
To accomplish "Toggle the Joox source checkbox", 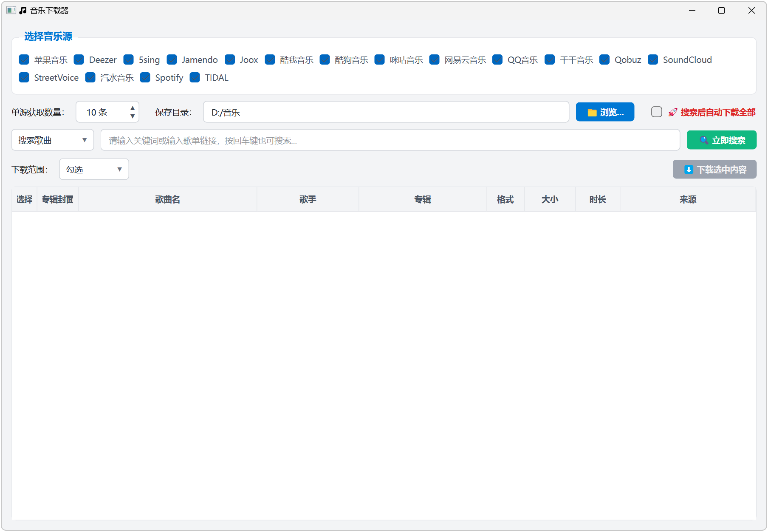I will point(230,60).
